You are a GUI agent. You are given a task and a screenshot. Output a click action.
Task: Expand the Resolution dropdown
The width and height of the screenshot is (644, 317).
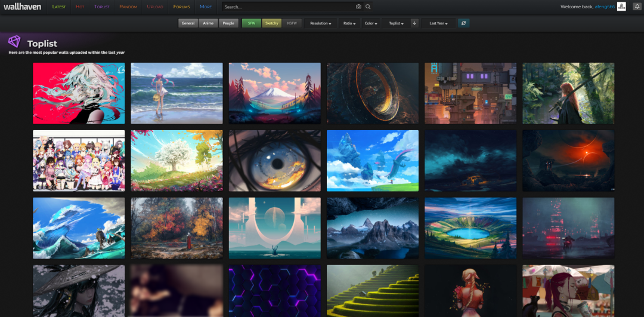[321, 23]
